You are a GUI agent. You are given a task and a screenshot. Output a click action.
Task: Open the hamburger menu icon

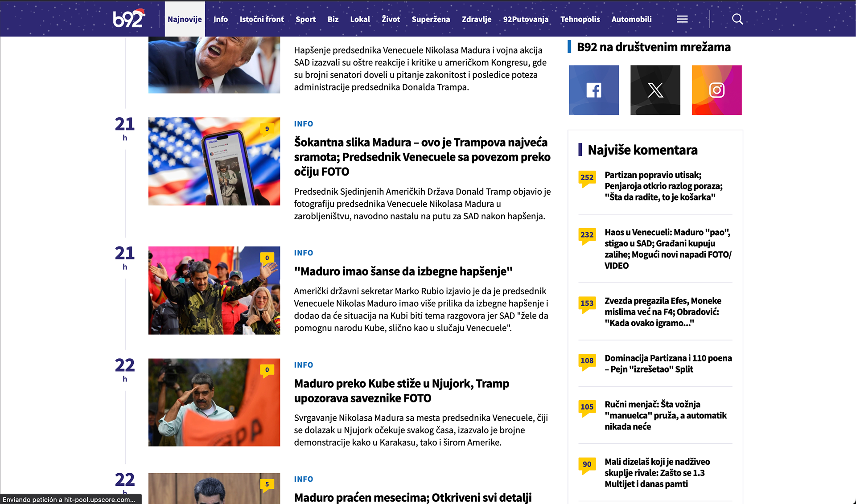pos(682,19)
